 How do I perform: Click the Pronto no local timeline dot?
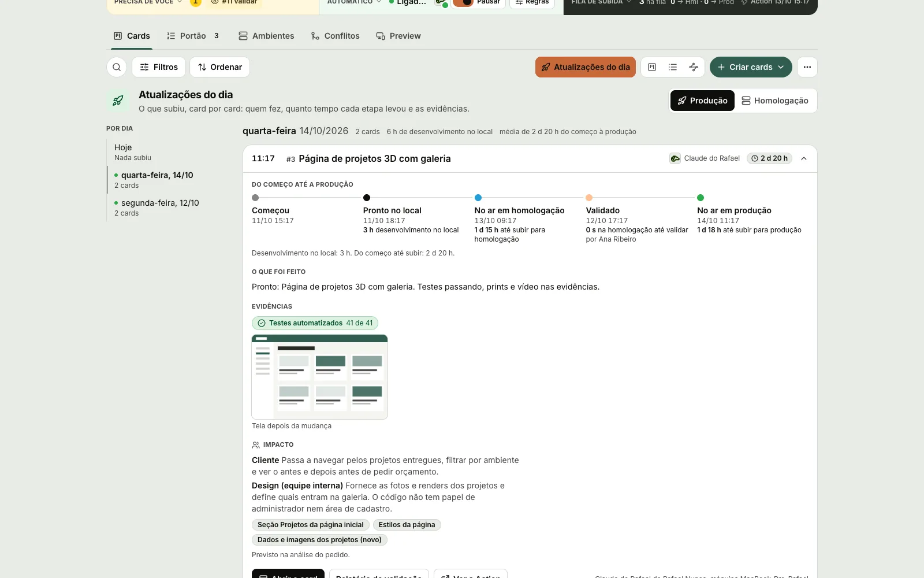pyautogui.click(x=367, y=198)
